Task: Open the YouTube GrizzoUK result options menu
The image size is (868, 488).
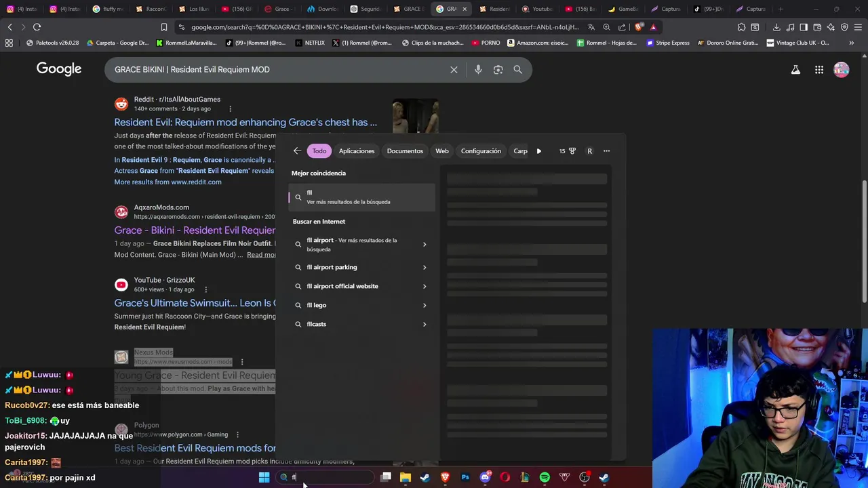Action: pyautogui.click(x=206, y=289)
